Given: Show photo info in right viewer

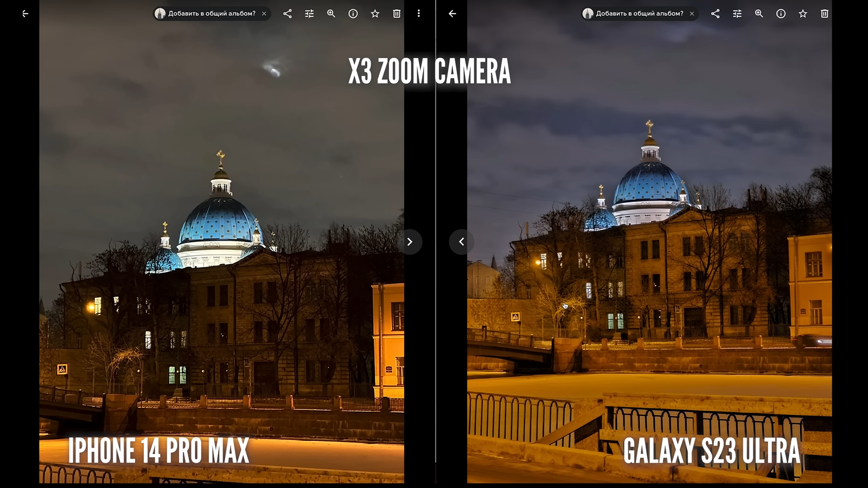Looking at the screenshot, I should (781, 14).
